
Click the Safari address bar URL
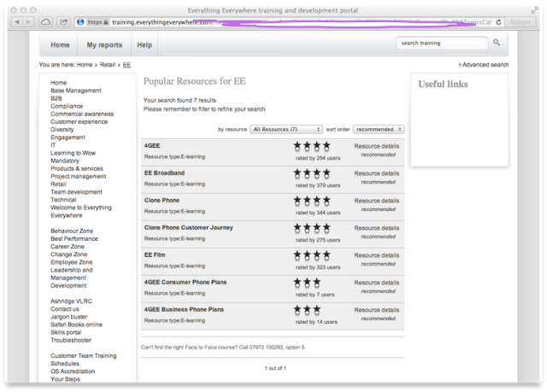tap(290, 22)
